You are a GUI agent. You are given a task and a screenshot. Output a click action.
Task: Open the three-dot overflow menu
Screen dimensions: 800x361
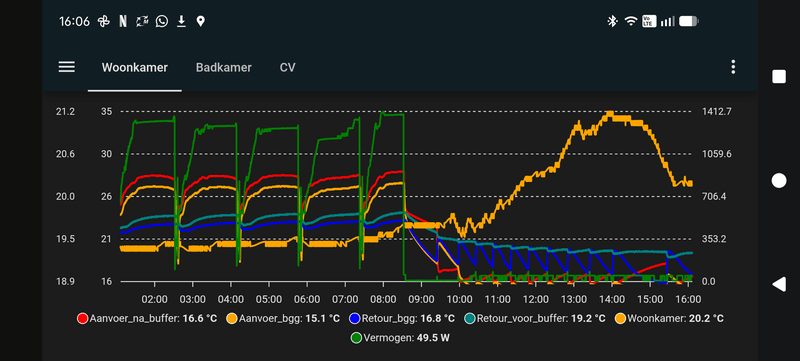pyautogui.click(x=733, y=67)
